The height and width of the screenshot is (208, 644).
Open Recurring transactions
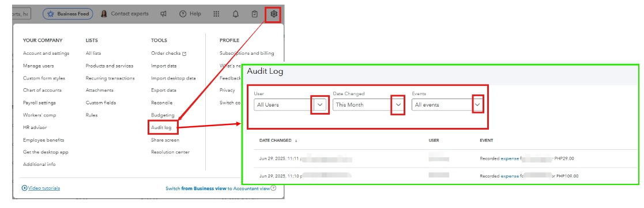point(110,78)
